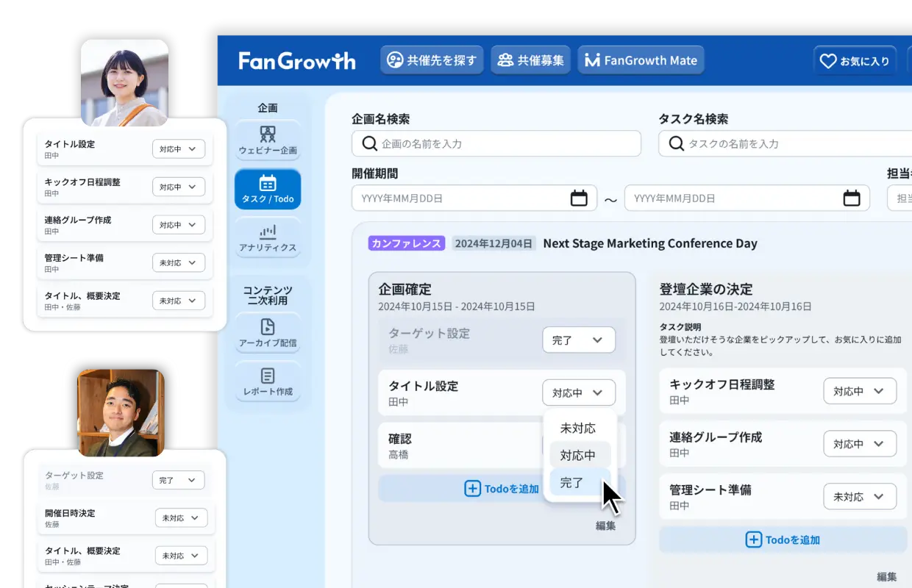Click the end date YYYY年MM月DD日 input
This screenshot has height=588, width=912.
[x=747, y=198]
